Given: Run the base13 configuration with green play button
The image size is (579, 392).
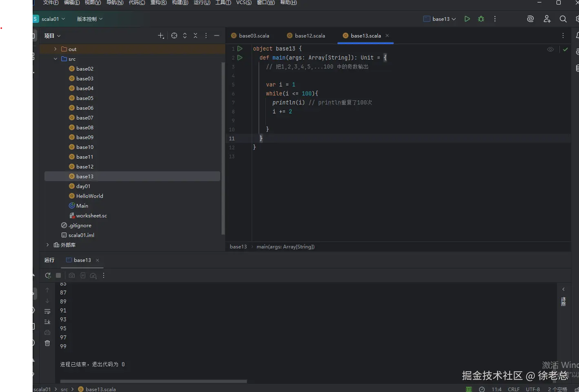Looking at the screenshot, I should click(x=467, y=19).
